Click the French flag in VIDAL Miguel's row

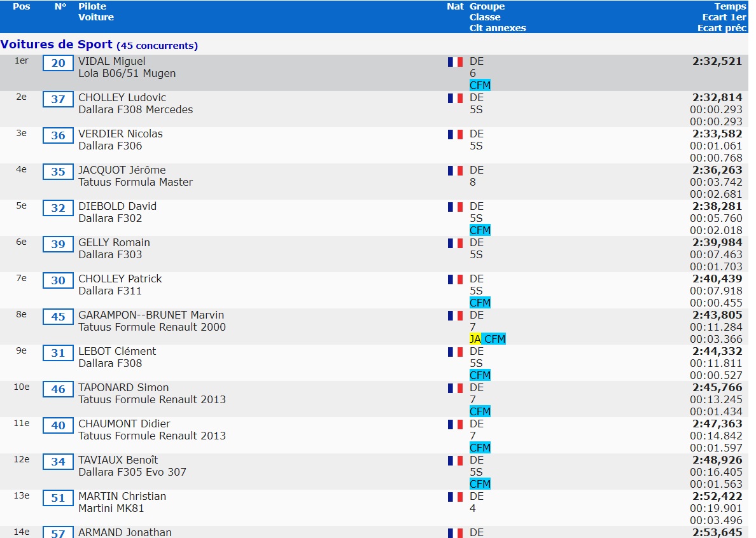455,62
